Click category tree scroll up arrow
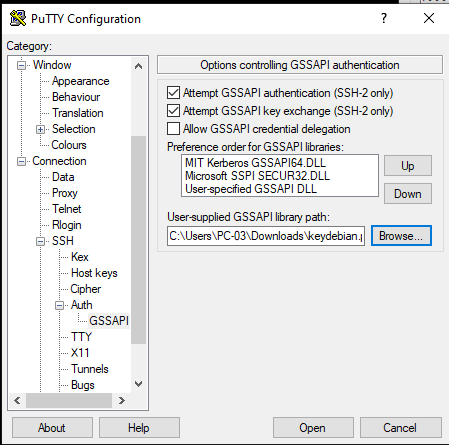The image size is (449, 445). pyautogui.click(x=138, y=66)
